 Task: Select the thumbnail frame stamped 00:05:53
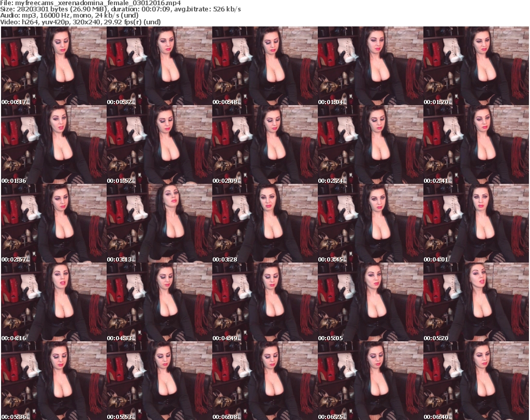(x=159, y=381)
